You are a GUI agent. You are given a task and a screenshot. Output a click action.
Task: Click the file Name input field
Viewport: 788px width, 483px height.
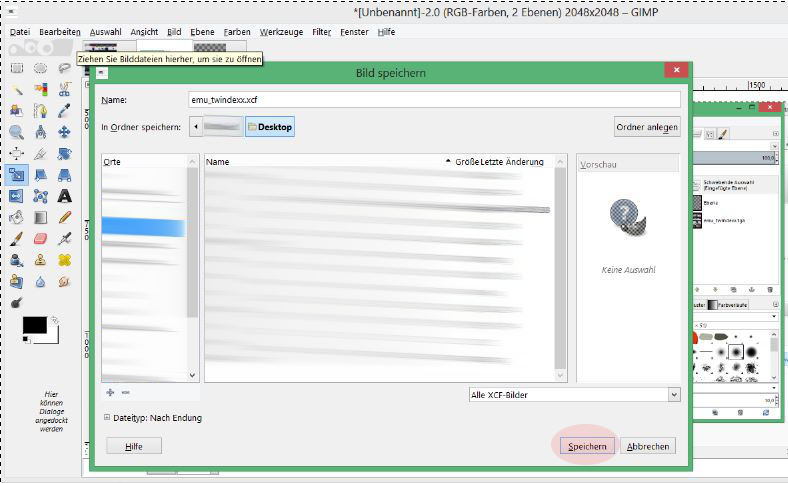point(435,100)
